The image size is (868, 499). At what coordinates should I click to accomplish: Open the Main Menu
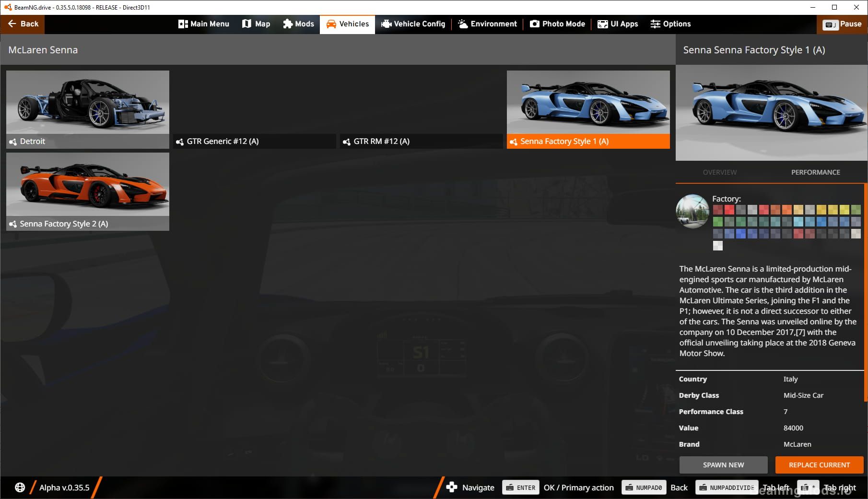coord(204,24)
